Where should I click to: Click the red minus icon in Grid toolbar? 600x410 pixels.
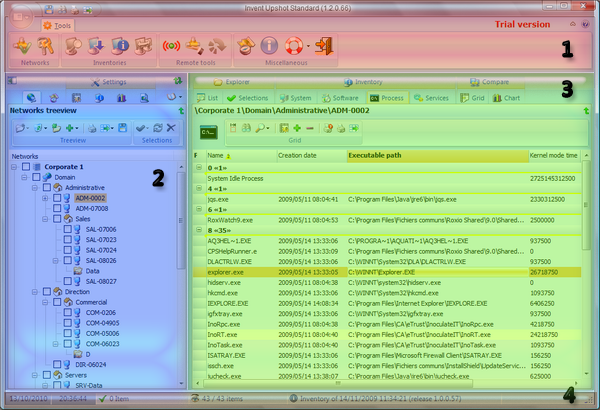pyautogui.click(x=310, y=128)
